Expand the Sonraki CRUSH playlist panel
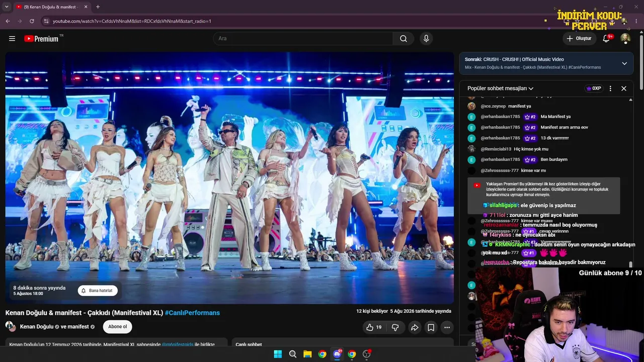644x362 pixels. click(x=624, y=63)
